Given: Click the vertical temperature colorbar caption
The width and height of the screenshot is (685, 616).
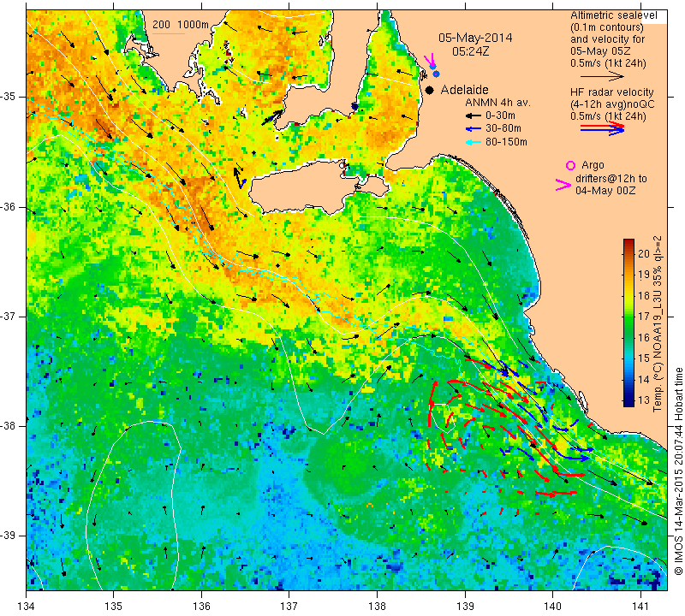Looking at the screenshot, I should point(658,323).
